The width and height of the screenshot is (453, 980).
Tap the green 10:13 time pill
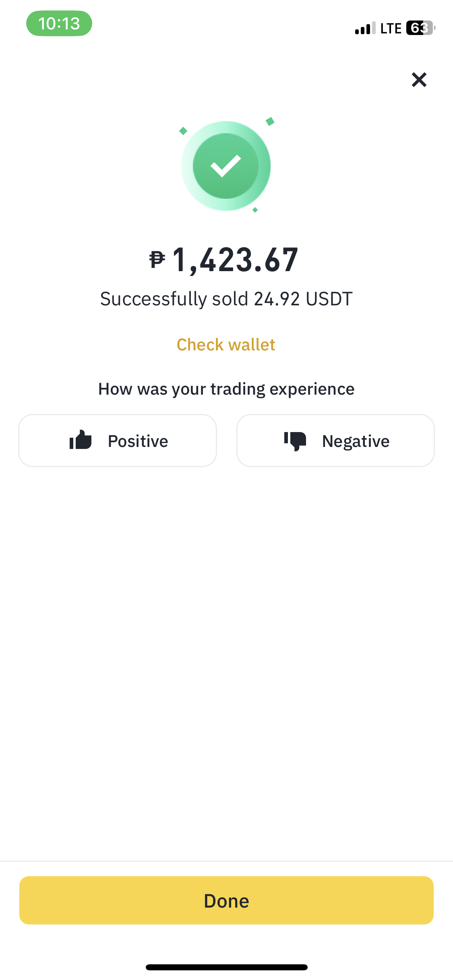pos(59,23)
